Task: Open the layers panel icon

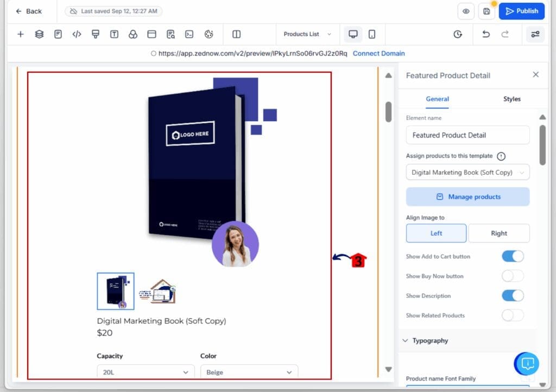Action: [x=39, y=34]
